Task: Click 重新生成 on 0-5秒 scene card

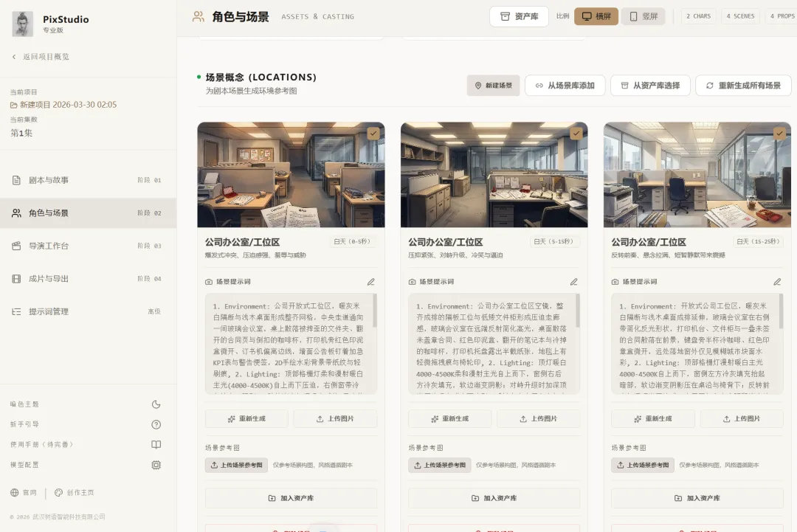Action: pos(246,418)
